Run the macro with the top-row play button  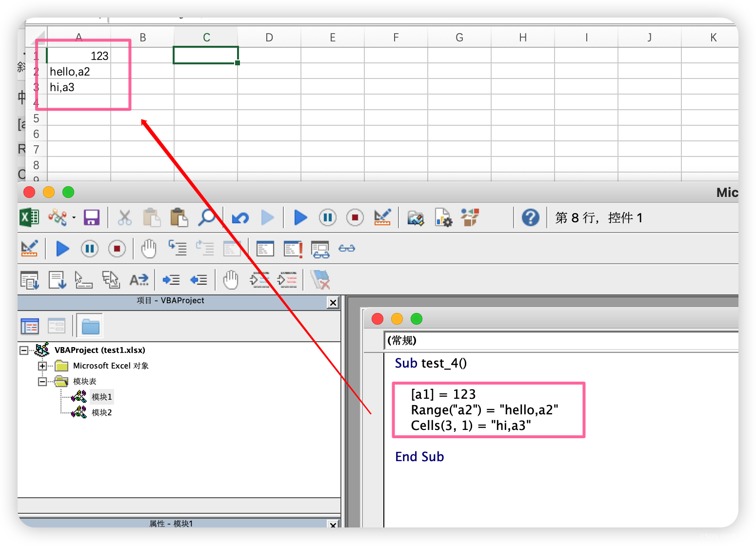300,217
